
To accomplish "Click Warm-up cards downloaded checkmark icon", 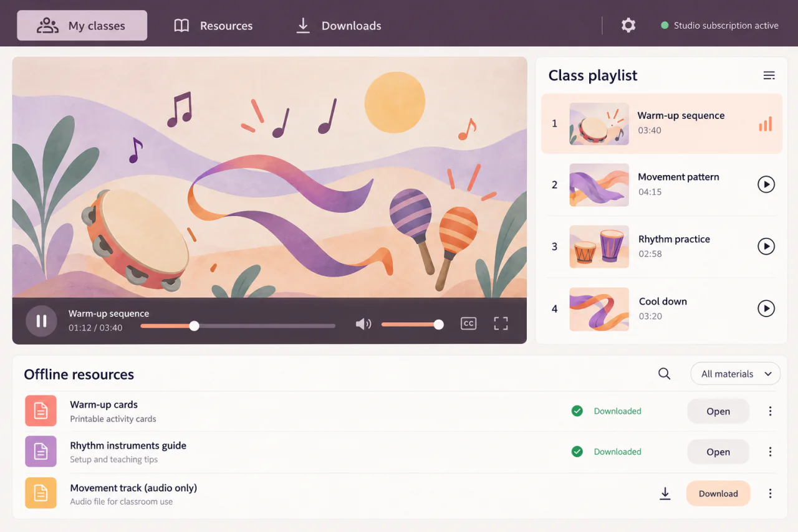I will click(577, 411).
